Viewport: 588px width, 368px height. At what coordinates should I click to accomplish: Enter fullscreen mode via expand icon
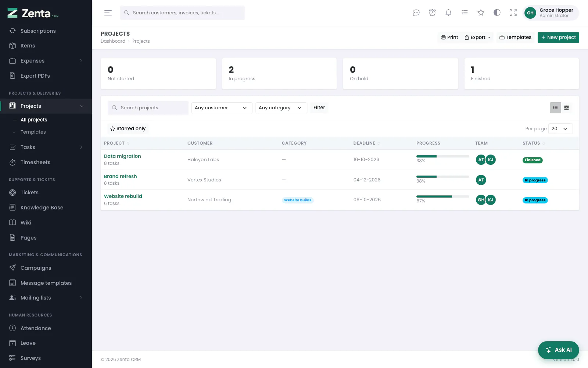513,13
